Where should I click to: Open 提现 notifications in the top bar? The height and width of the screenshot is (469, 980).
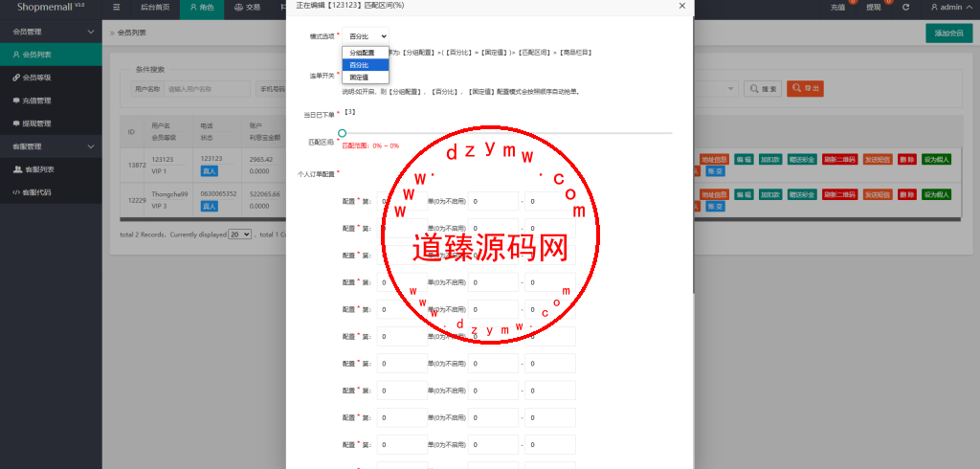point(874,8)
